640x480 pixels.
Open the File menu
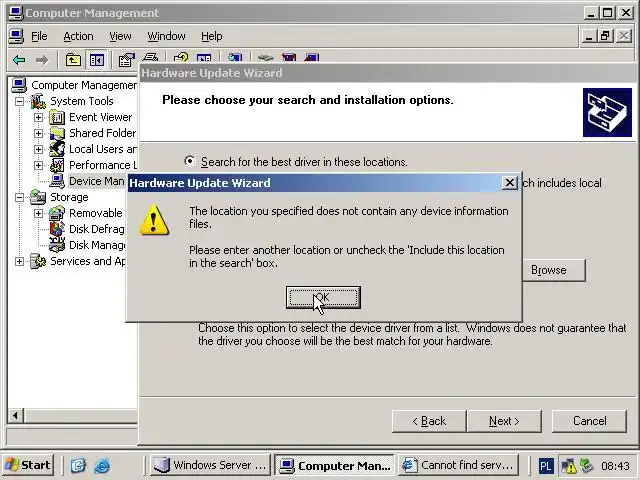[39, 36]
